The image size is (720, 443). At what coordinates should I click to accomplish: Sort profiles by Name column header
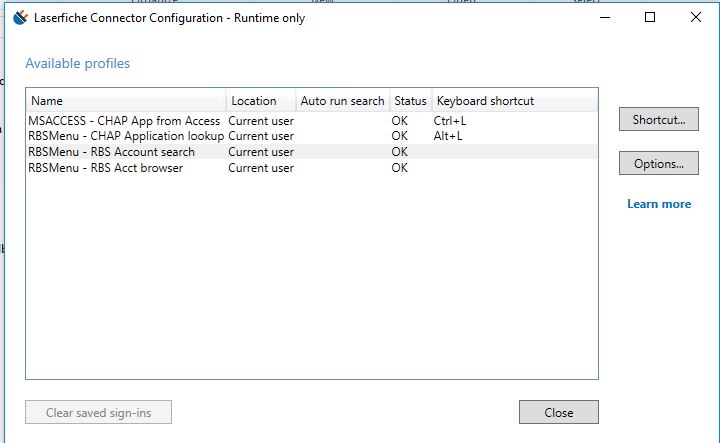[126, 101]
